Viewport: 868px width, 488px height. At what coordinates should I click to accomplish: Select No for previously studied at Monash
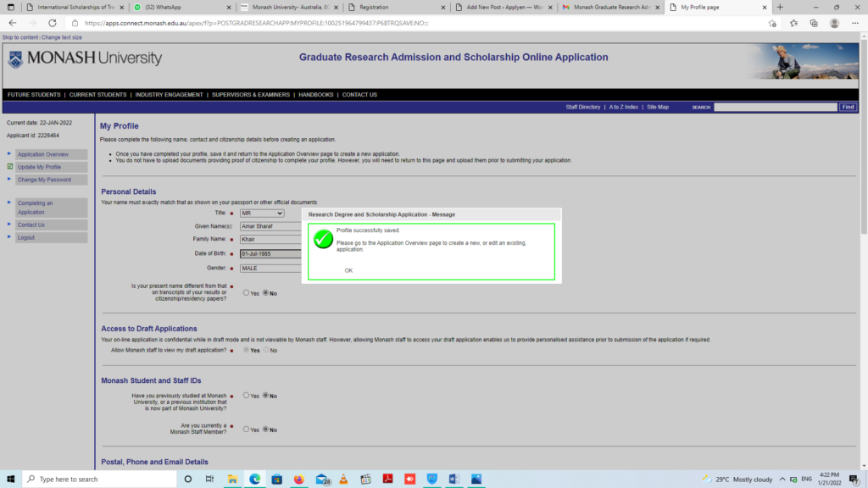265,396
